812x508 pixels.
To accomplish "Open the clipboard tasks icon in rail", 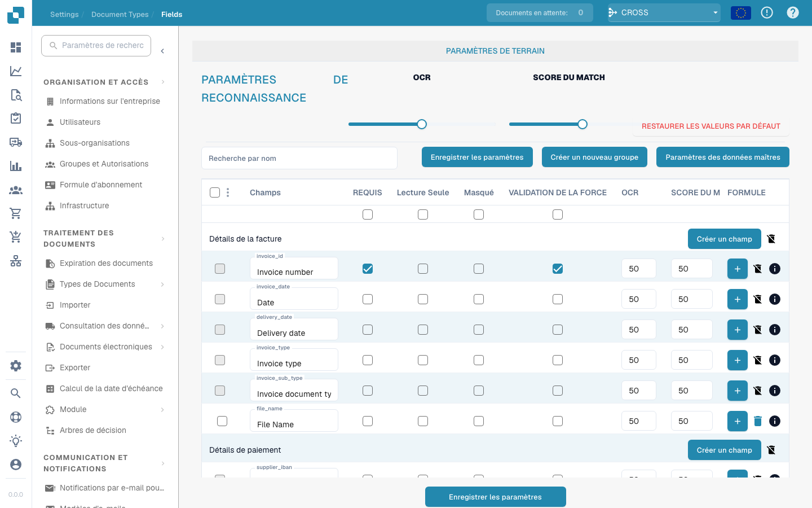I will click(16, 119).
